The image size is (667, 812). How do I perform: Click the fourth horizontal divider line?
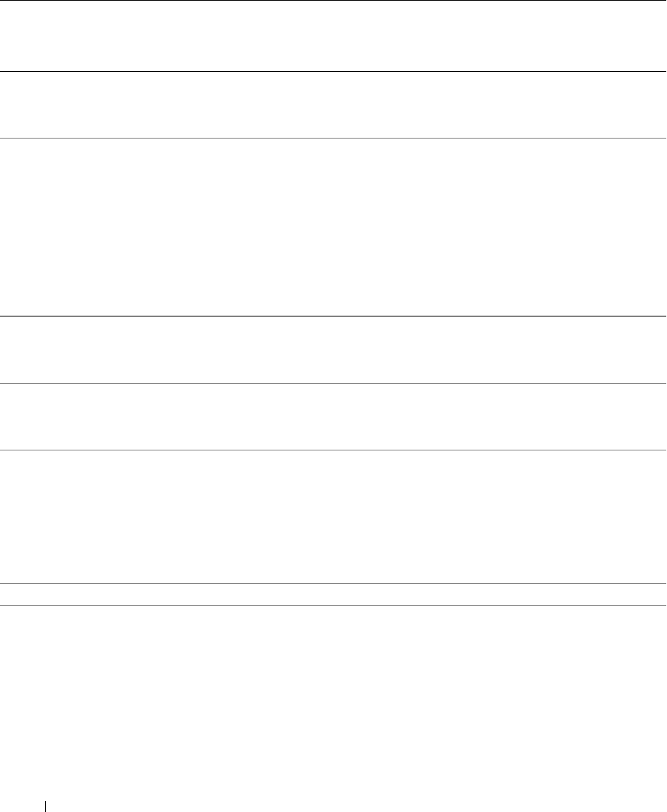point(333,317)
